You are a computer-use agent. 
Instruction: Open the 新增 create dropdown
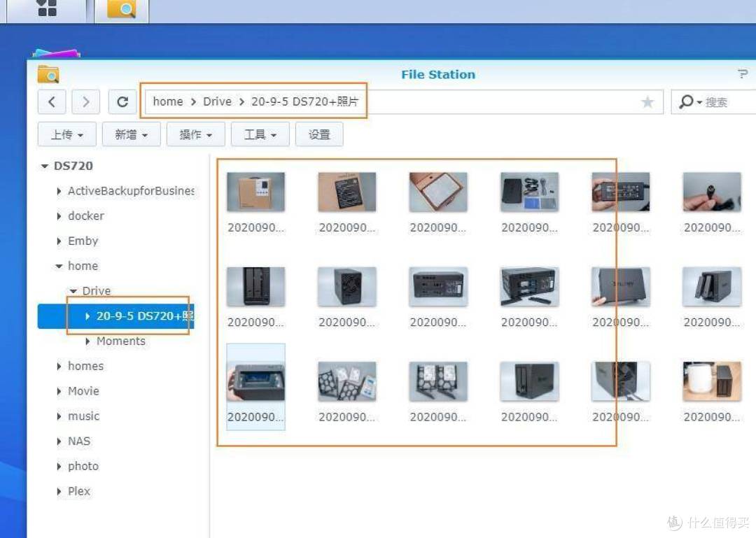coord(131,134)
